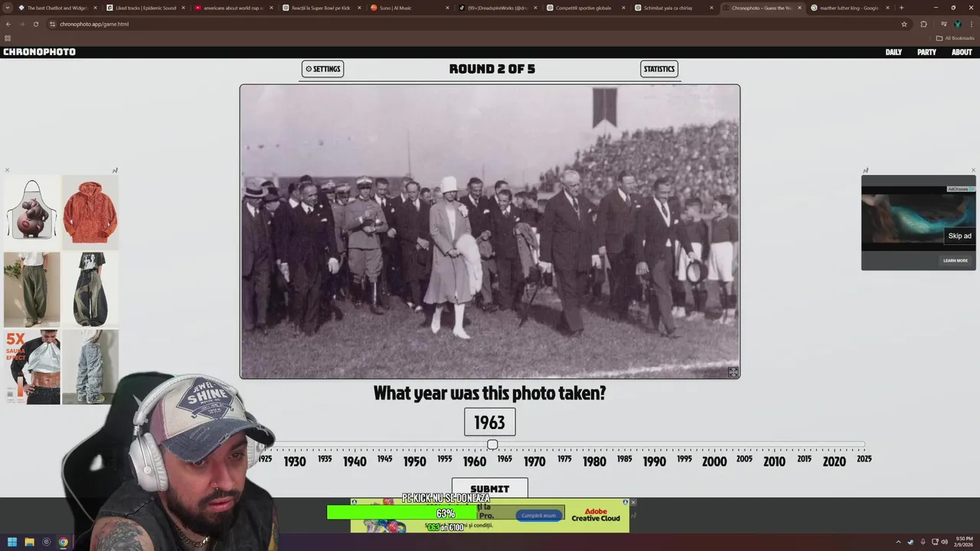The image size is (980, 551).
Task: Show hidden system tray icons
Action: point(899,542)
